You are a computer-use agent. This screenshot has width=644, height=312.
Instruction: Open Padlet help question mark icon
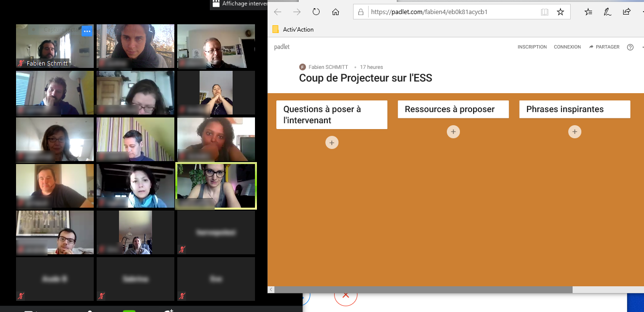point(630,47)
